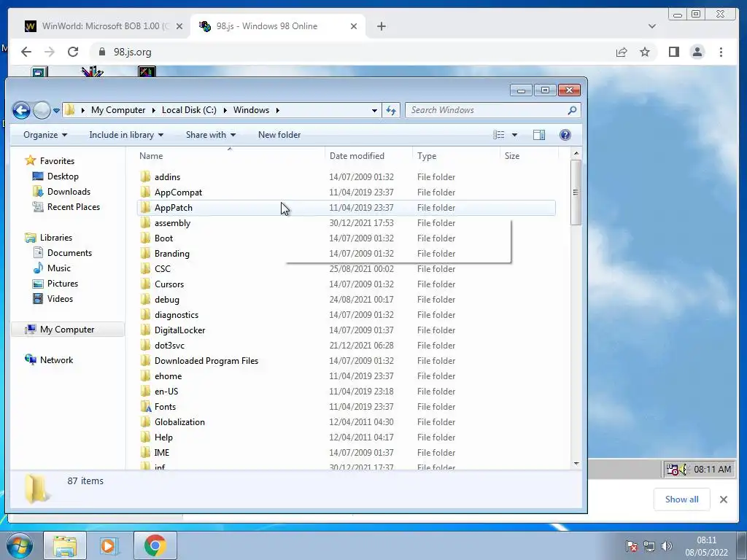747x560 pixels.
Task: Select the Downloaded Program Files folder
Action: pyautogui.click(x=206, y=360)
